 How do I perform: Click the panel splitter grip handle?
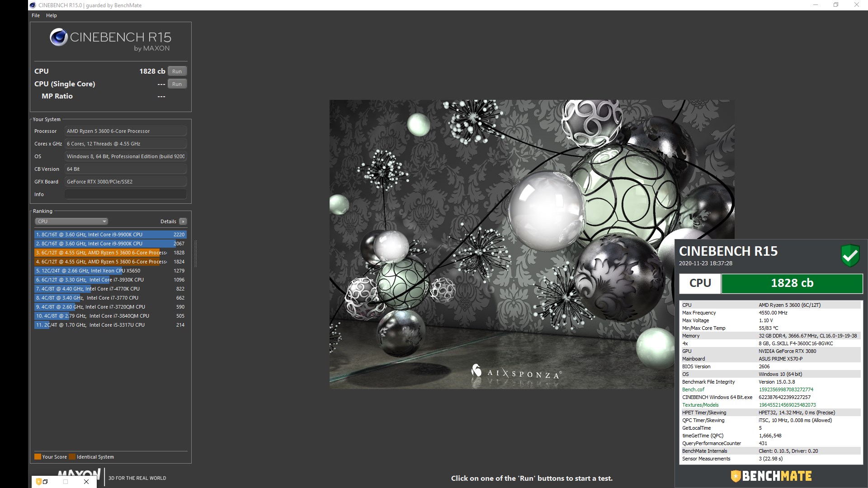[196, 254]
